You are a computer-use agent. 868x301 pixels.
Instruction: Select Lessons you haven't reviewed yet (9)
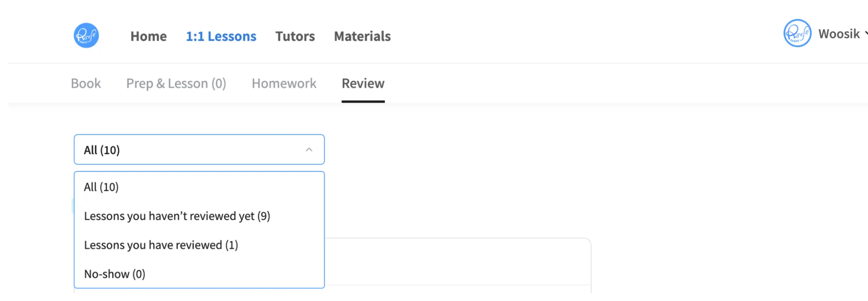click(x=177, y=216)
